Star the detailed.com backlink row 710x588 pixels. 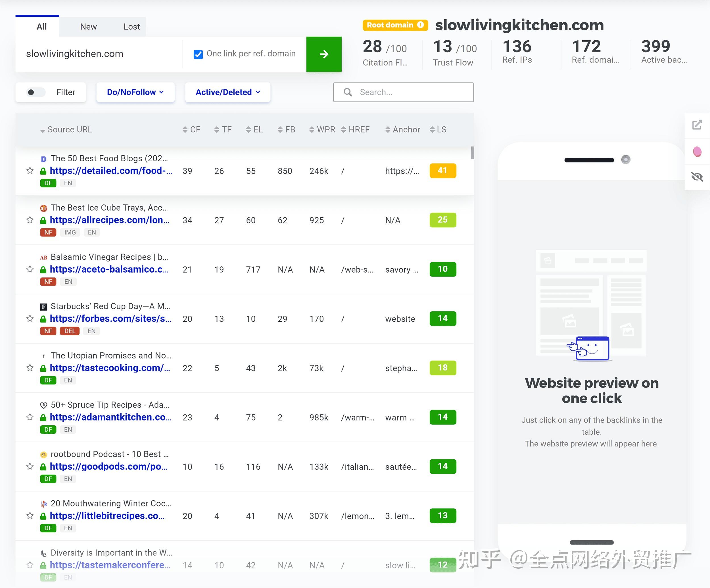30,171
